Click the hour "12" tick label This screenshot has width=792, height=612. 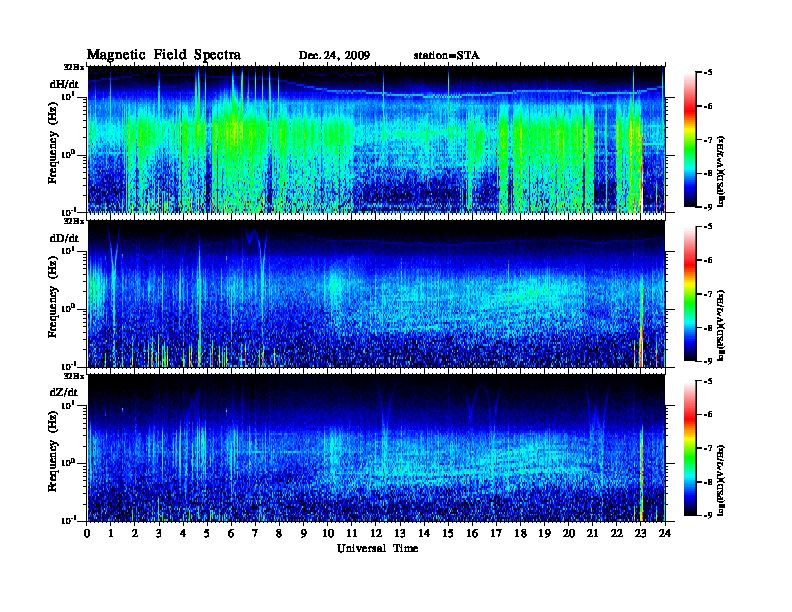coord(376,534)
